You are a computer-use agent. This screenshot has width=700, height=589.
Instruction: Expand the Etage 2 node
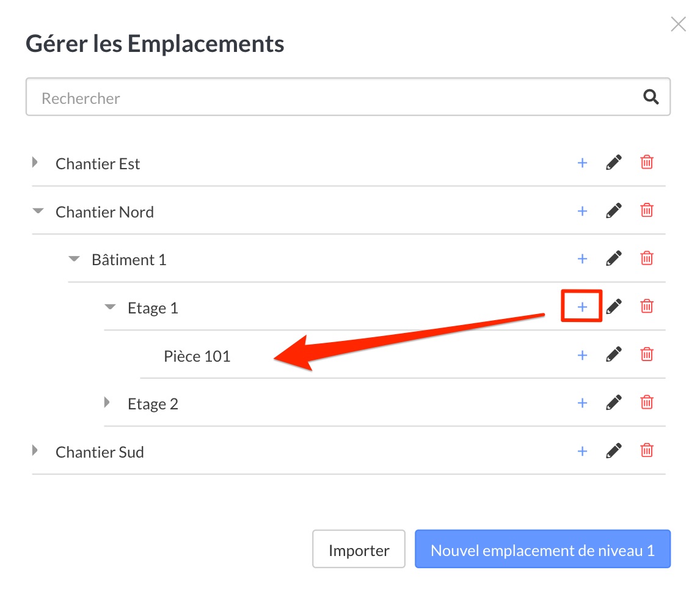pyautogui.click(x=107, y=403)
